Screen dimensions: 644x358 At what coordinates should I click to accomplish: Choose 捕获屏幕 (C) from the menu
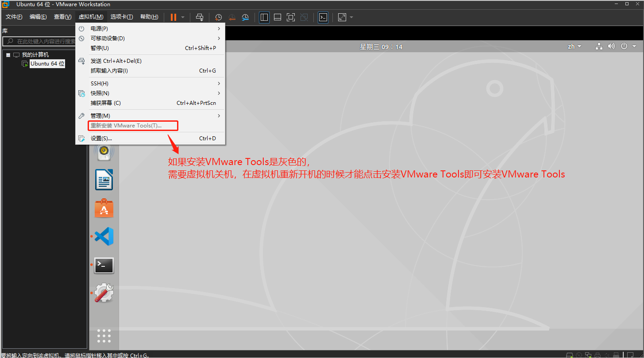(x=150, y=103)
